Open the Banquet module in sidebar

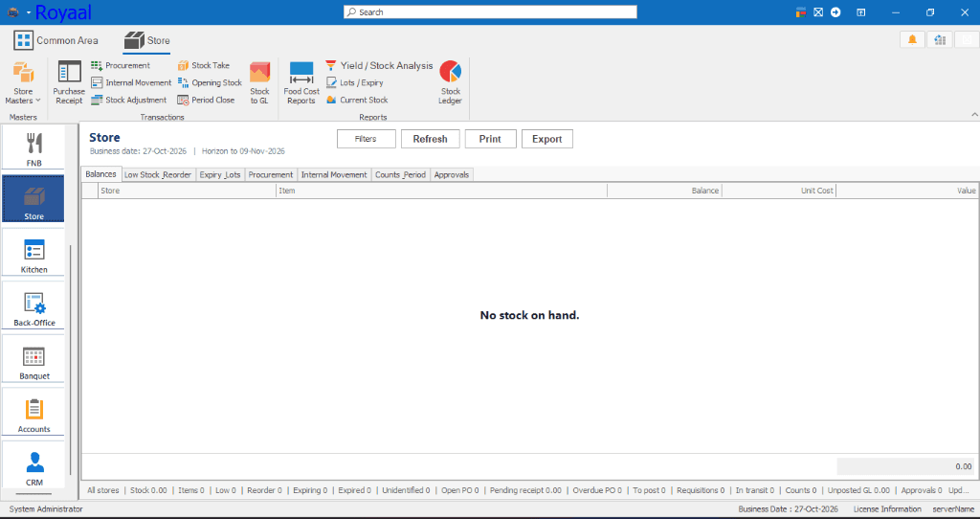coord(33,359)
